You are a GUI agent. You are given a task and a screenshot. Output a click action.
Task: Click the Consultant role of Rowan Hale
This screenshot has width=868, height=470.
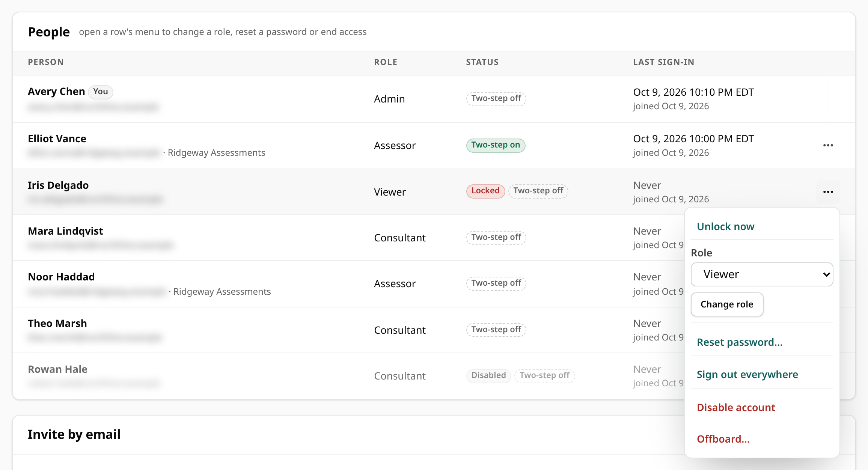click(x=400, y=376)
